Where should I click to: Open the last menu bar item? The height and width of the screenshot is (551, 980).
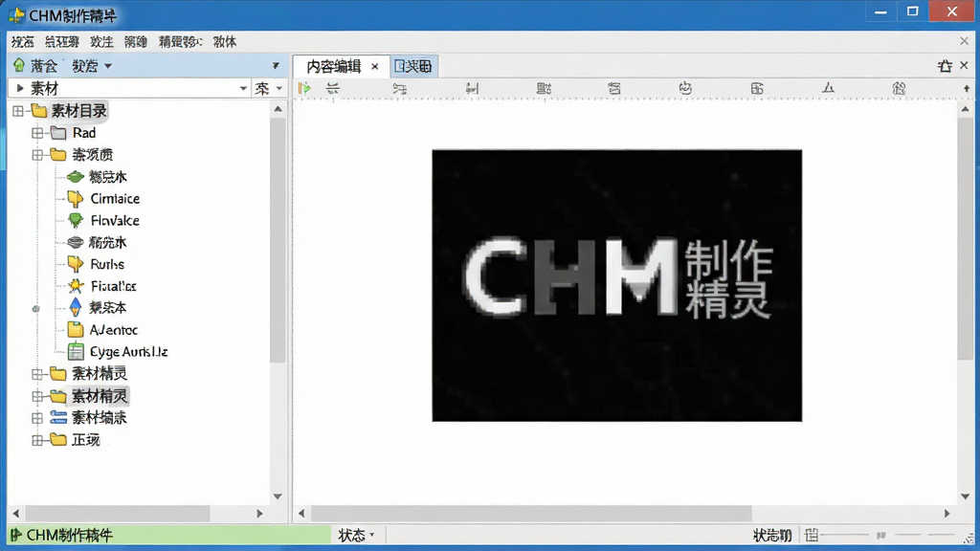pos(224,42)
